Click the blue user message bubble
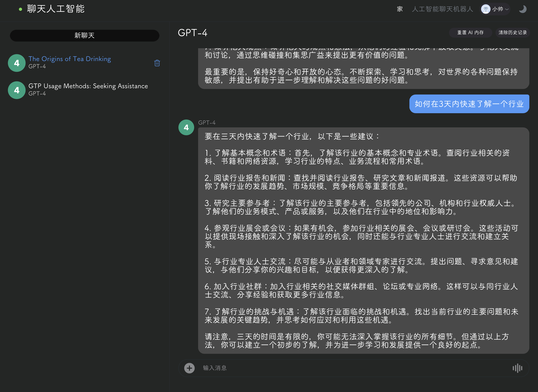Image resolution: width=538 pixels, height=392 pixels. coord(469,104)
